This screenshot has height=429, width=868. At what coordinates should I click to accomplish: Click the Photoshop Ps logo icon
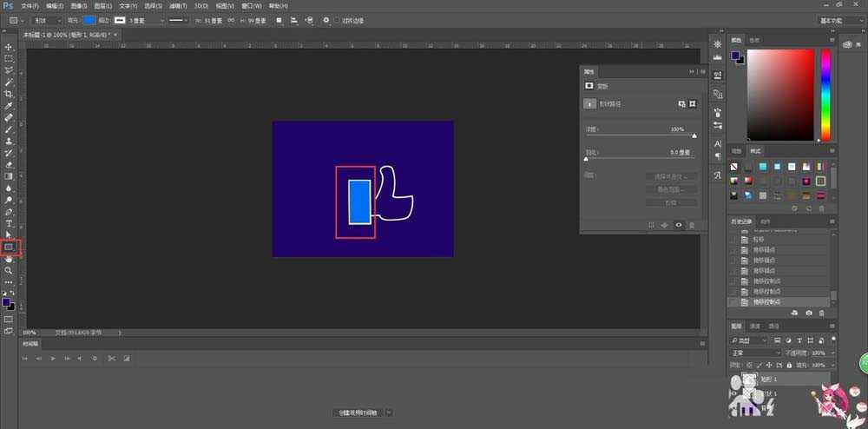click(x=9, y=6)
